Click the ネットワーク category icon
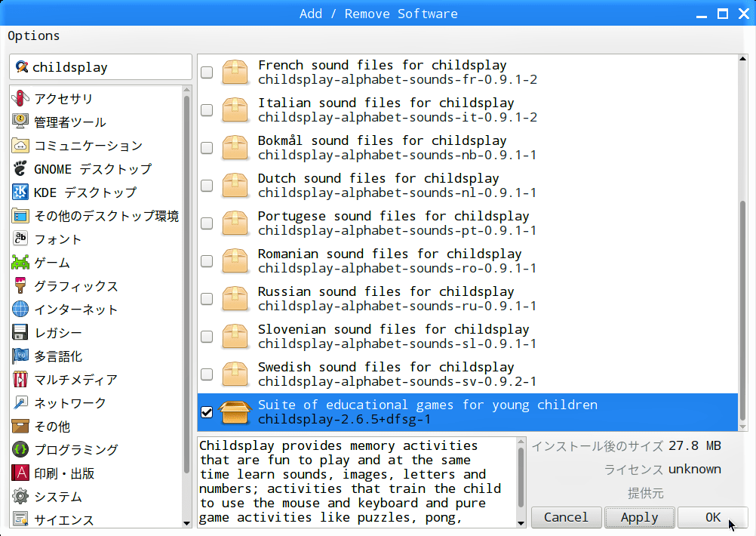This screenshot has width=756, height=536. point(20,403)
